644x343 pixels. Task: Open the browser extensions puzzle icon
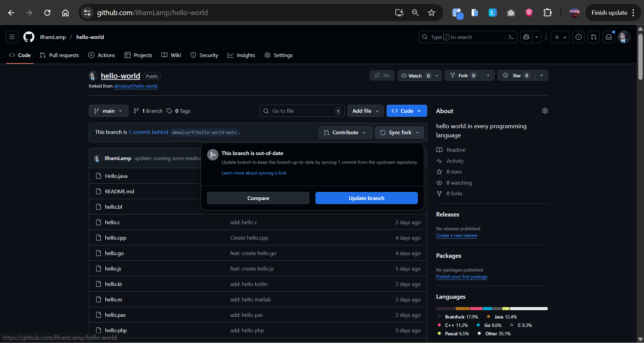pos(547,13)
